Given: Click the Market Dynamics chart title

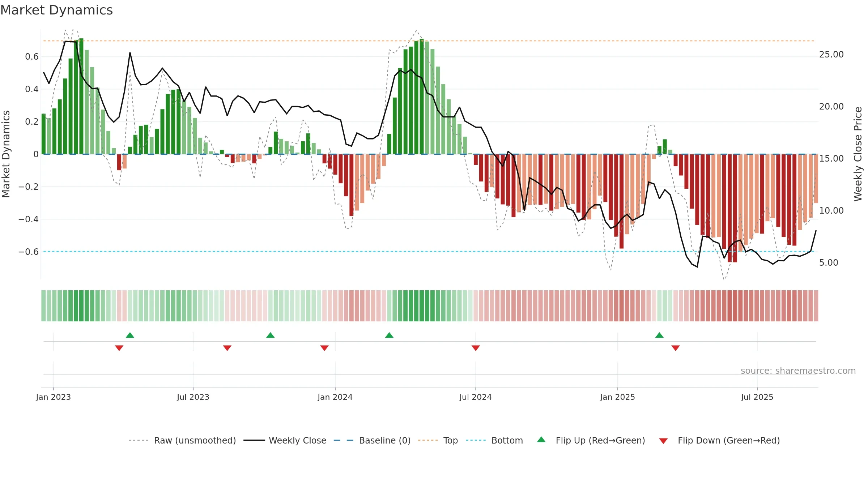Looking at the screenshot, I should point(56,10).
